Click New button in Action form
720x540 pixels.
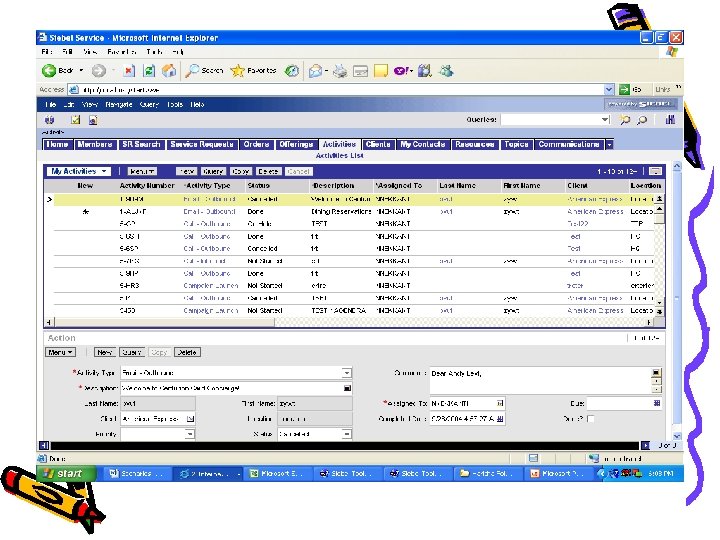pos(104,352)
